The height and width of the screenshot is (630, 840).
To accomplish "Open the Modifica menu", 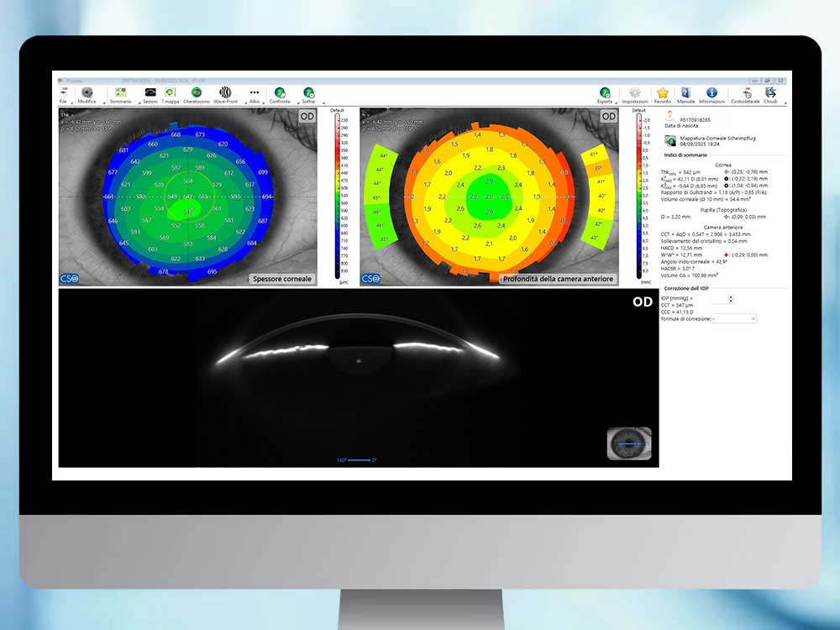I will [87, 94].
